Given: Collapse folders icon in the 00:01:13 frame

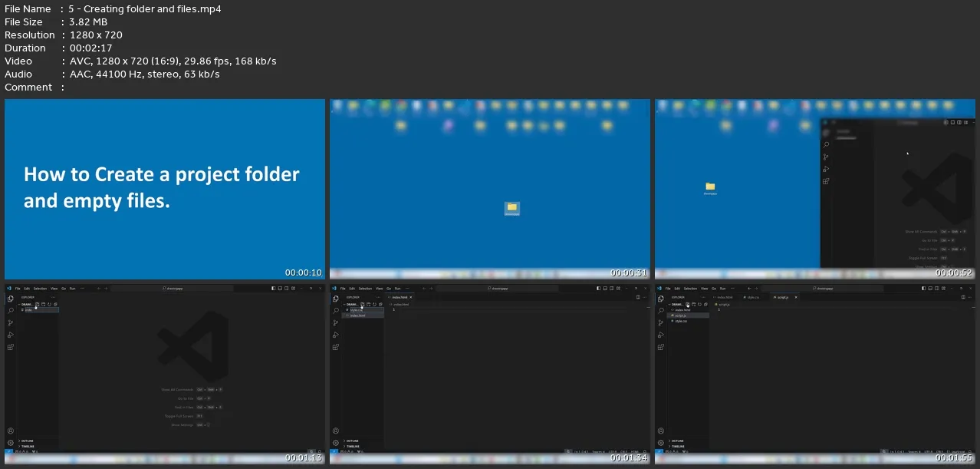Looking at the screenshot, I should click(x=55, y=304).
